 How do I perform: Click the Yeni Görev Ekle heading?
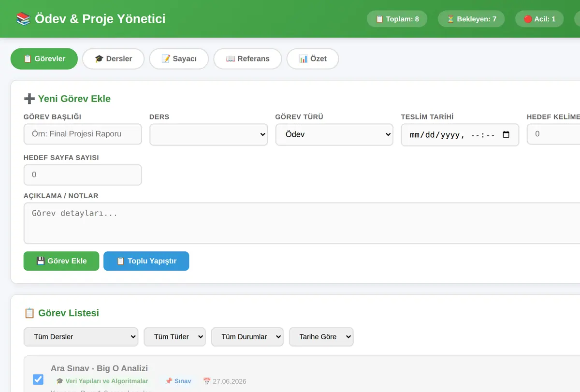tap(67, 99)
